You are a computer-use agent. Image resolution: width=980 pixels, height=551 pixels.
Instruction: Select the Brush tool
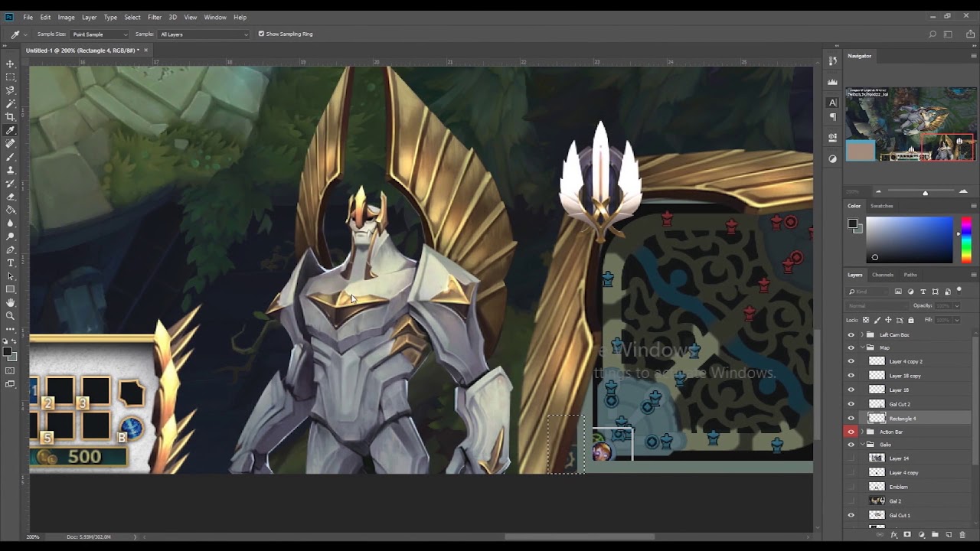point(11,157)
